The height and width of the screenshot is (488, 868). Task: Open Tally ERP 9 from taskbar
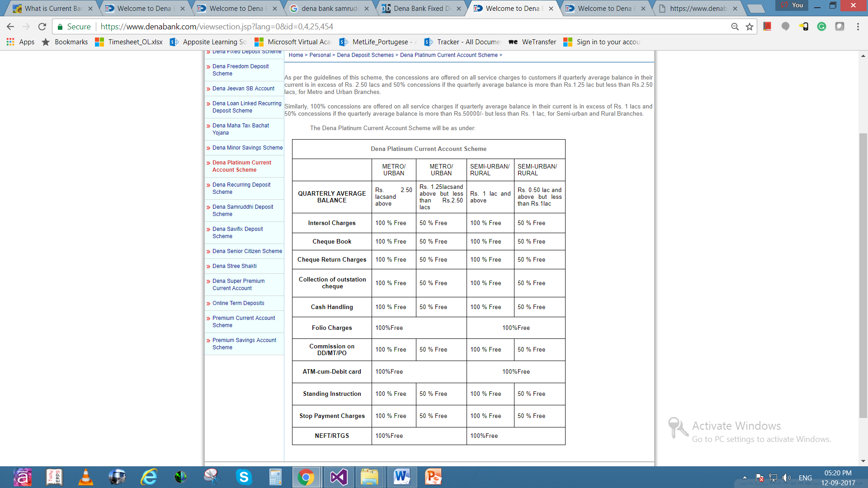tap(54, 477)
